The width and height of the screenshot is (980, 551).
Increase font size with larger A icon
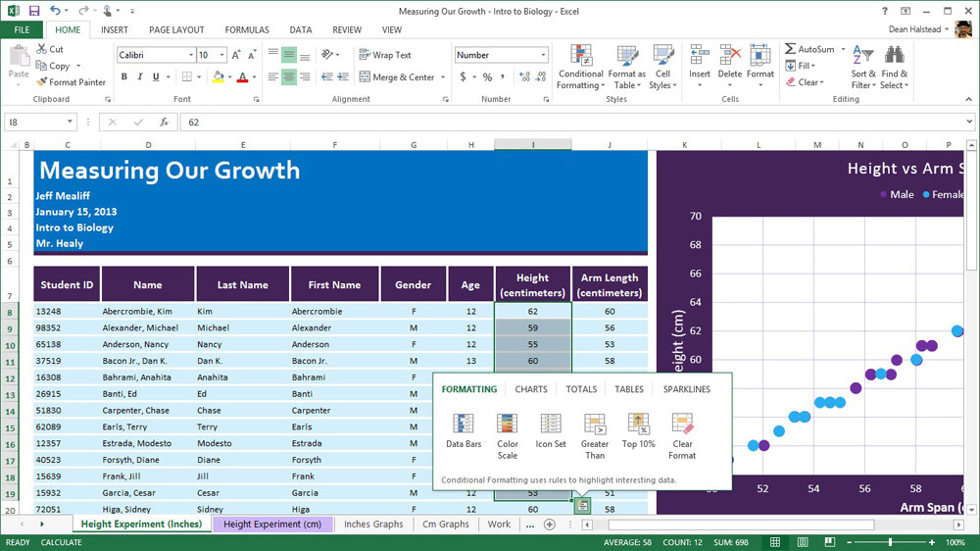click(236, 55)
